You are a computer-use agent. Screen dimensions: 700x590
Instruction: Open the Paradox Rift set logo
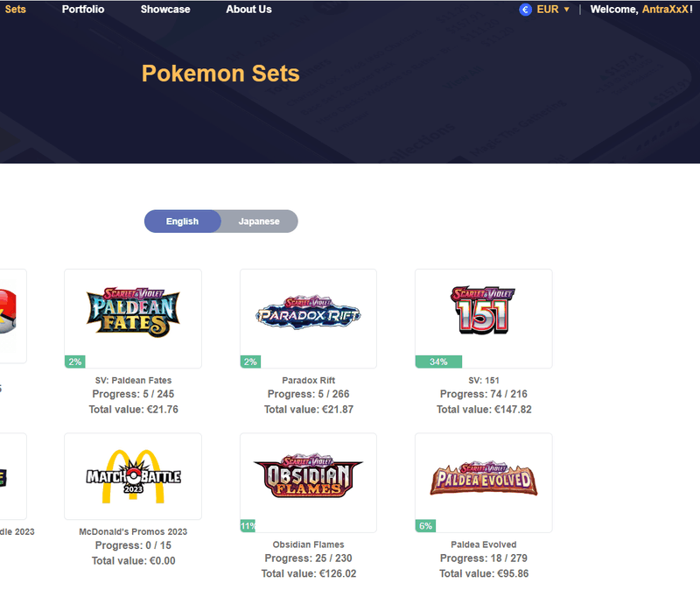point(308,313)
